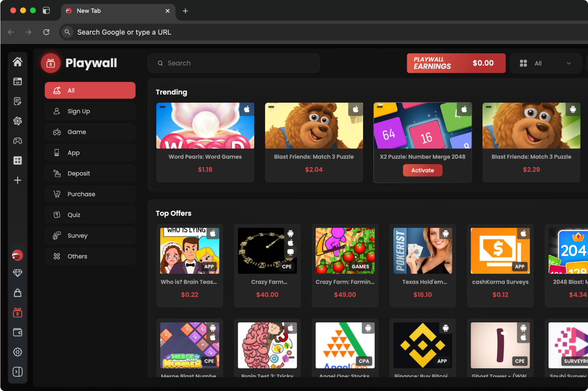
Task: Open the shopping bag sidebar icon
Action: tap(17, 293)
